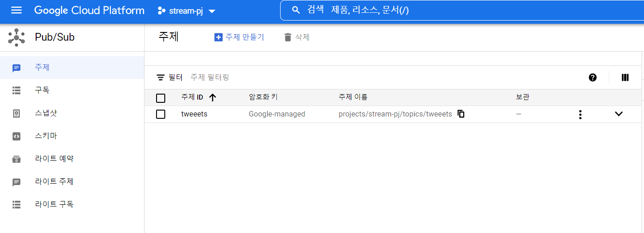The image size is (644, 233).
Task: Click the 보관 column header
Action: (523, 97)
